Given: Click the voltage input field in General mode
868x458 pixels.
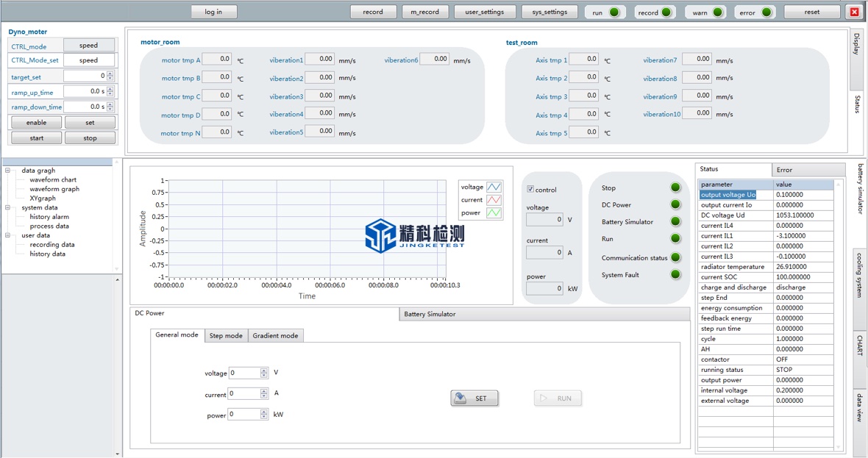Looking at the screenshot, I should coord(244,373).
